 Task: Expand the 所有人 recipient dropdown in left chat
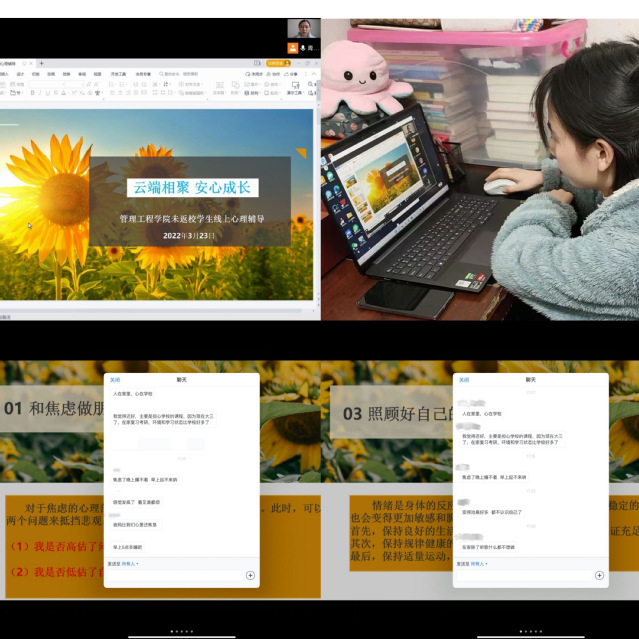click(x=128, y=564)
